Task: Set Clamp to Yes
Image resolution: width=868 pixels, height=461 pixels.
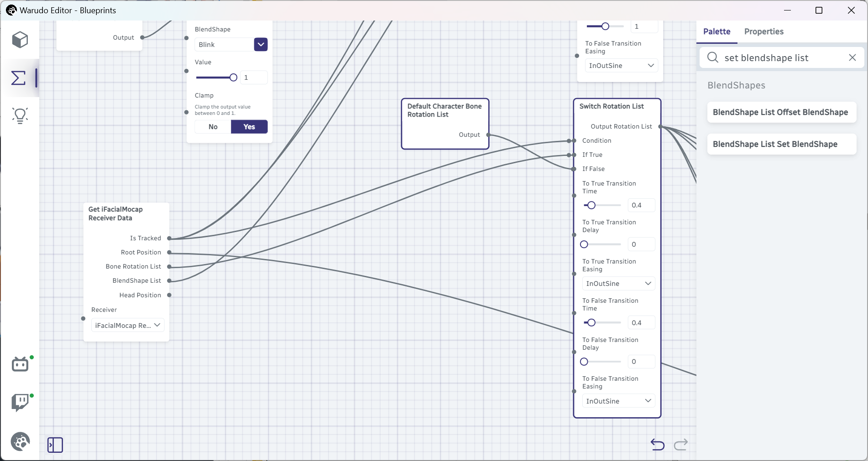Action: (249, 127)
